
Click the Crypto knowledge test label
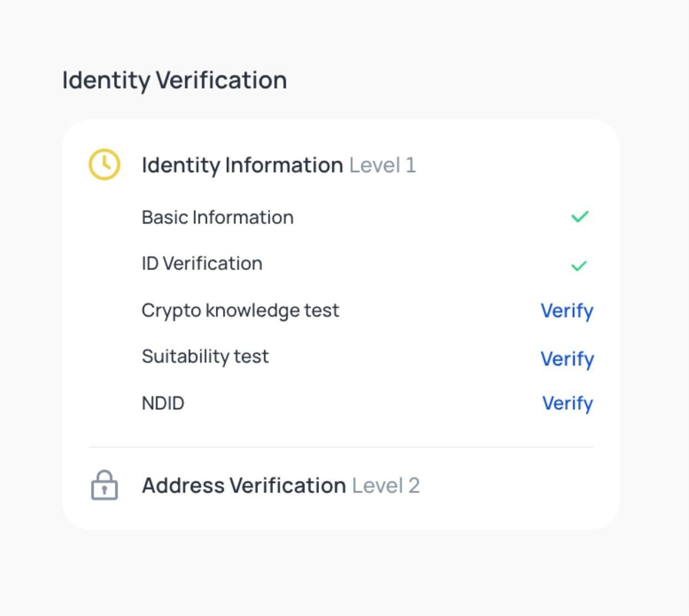click(240, 310)
